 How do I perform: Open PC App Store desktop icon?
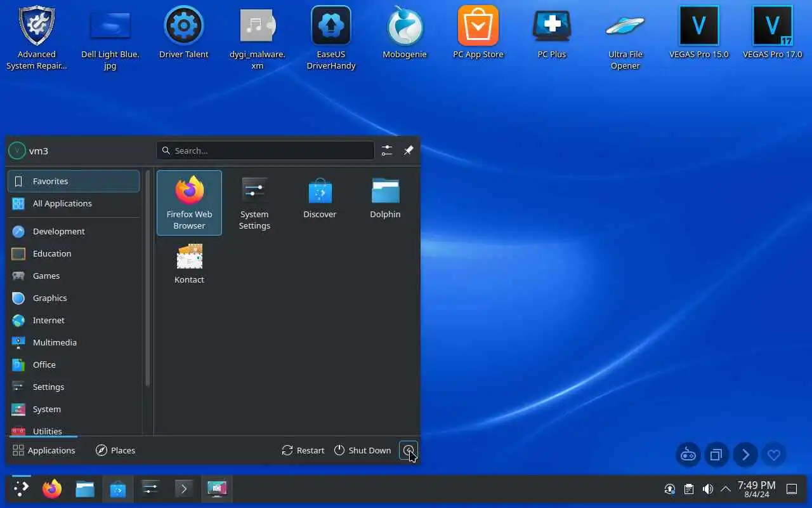[478, 32]
